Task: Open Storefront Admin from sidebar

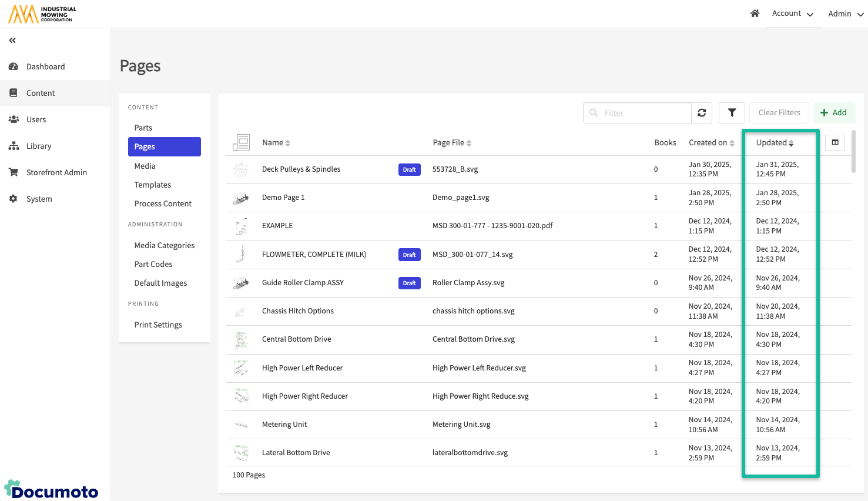Action: pyautogui.click(x=56, y=172)
